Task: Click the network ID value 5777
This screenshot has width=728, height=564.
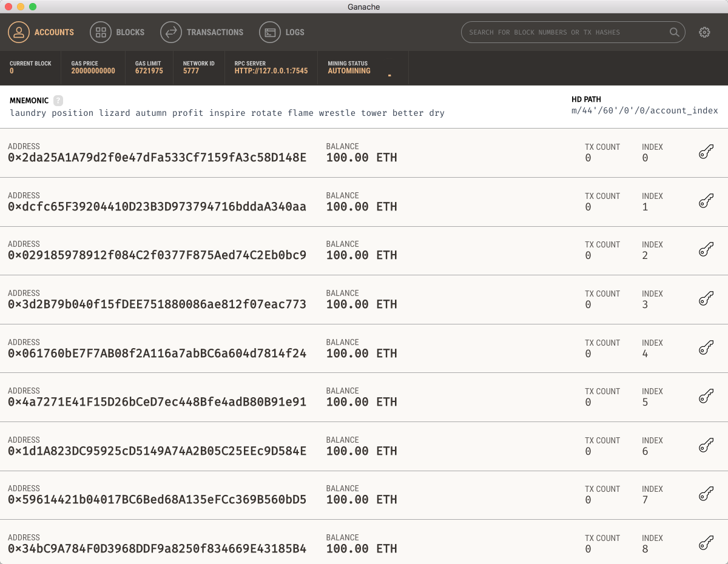Action: point(191,71)
